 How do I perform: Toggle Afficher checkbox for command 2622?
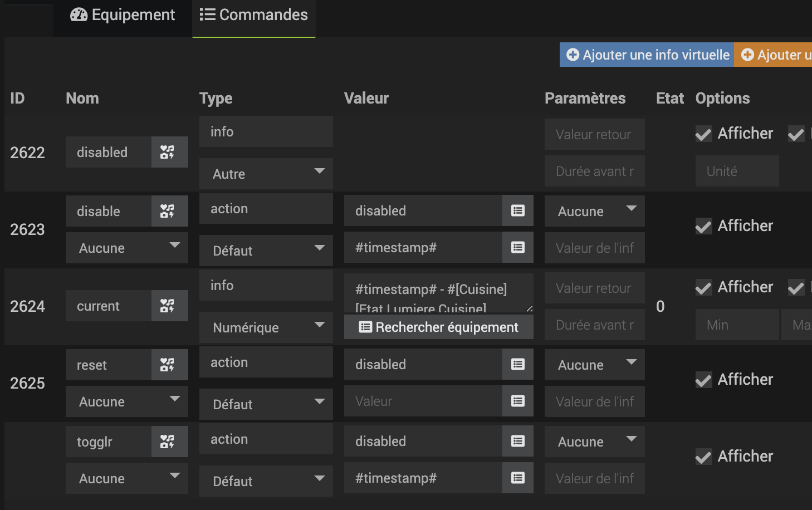(704, 134)
